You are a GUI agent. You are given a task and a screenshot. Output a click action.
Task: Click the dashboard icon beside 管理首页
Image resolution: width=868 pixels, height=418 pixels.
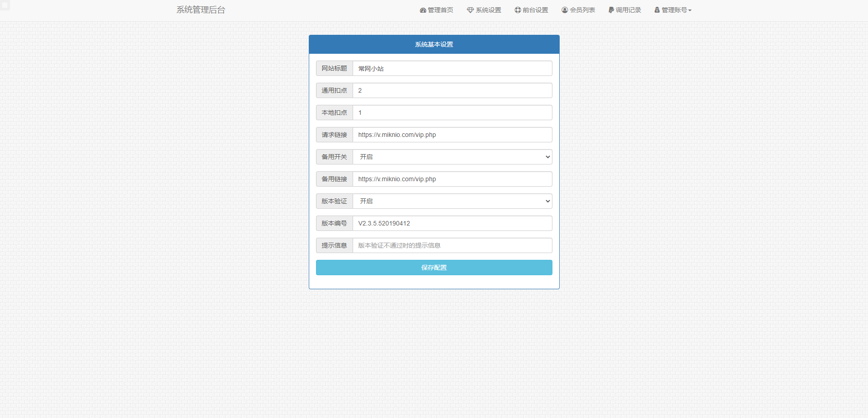coord(422,9)
